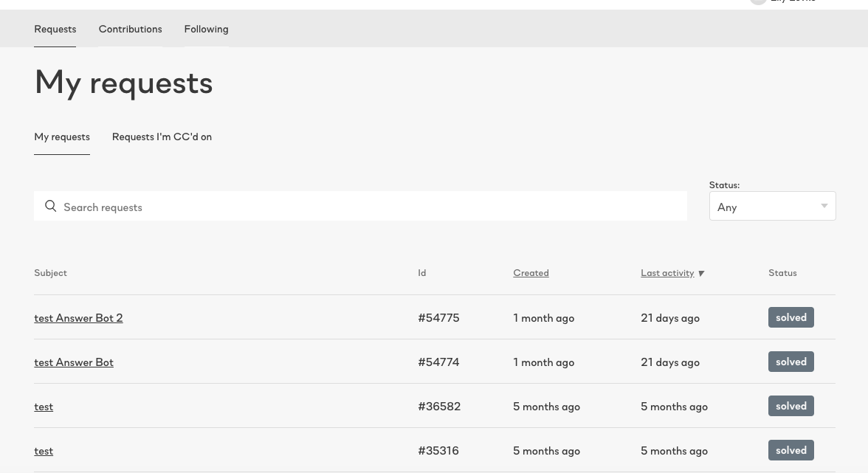This screenshot has height=473, width=868.
Task: Click '1 month ago' in #54775 row
Action: pos(543,318)
